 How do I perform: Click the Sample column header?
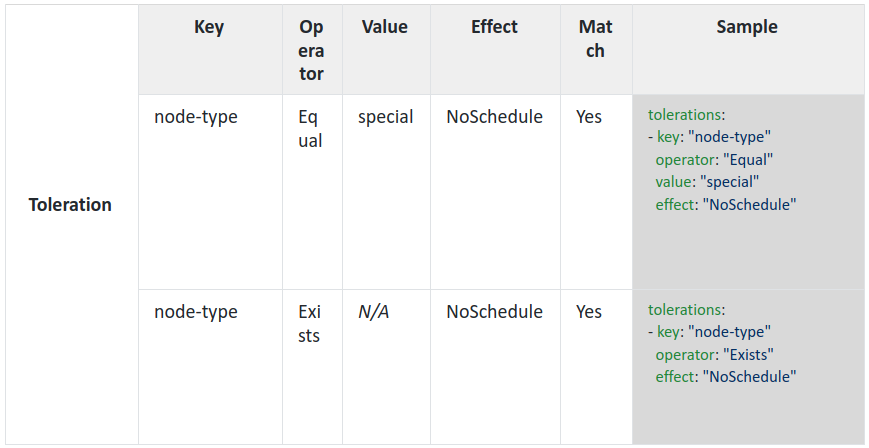tap(747, 28)
